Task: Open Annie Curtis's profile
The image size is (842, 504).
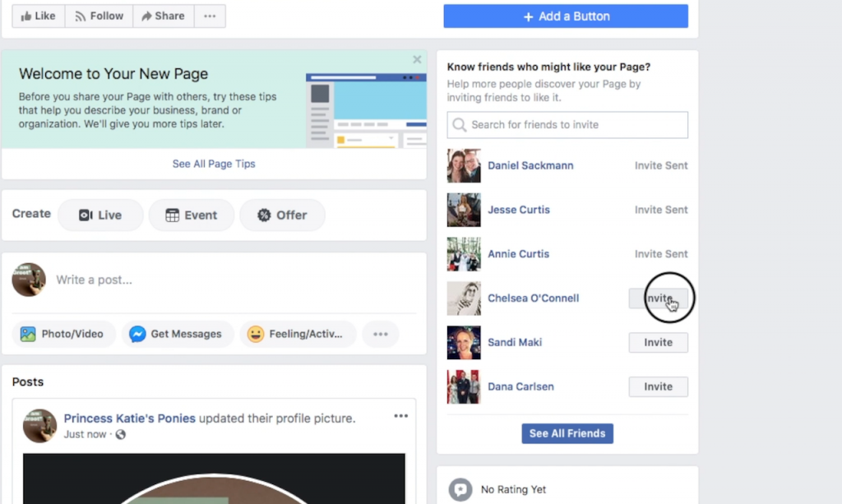Action: click(518, 254)
